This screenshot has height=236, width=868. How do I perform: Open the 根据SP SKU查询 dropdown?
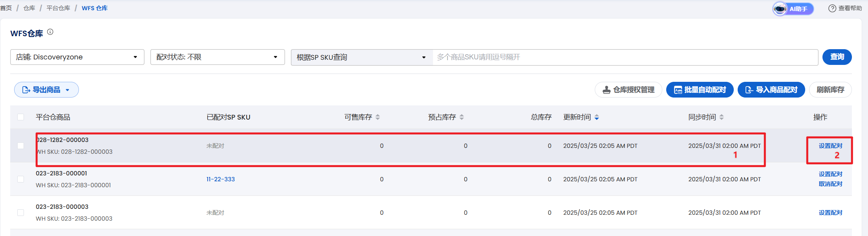tap(362, 57)
